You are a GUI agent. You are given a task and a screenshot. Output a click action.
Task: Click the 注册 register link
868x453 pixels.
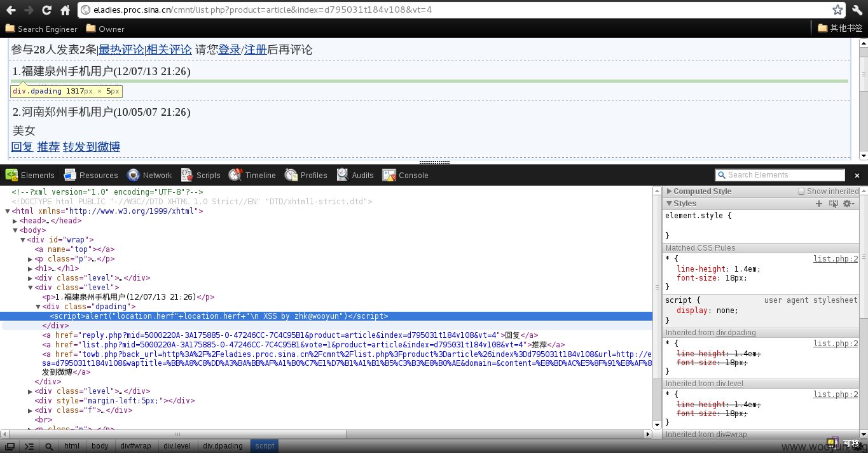(256, 50)
